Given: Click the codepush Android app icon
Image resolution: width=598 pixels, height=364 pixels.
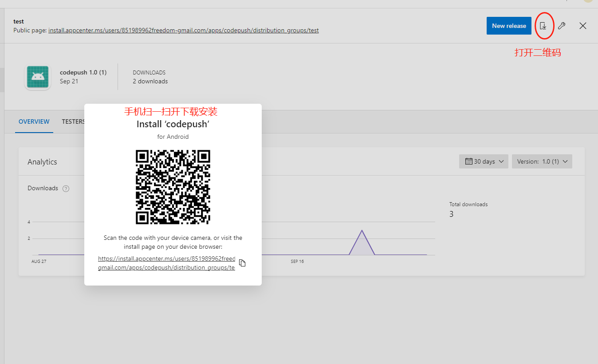Looking at the screenshot, I should click(x=38, y=77).
